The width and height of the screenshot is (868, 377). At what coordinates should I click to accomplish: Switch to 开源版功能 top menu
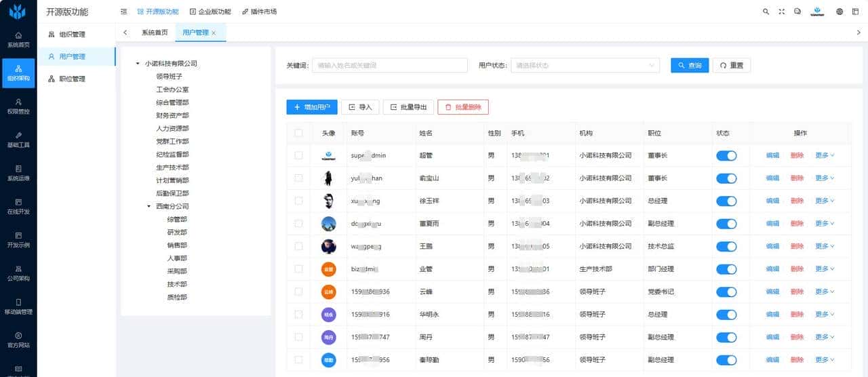click(x=158, y=12)
